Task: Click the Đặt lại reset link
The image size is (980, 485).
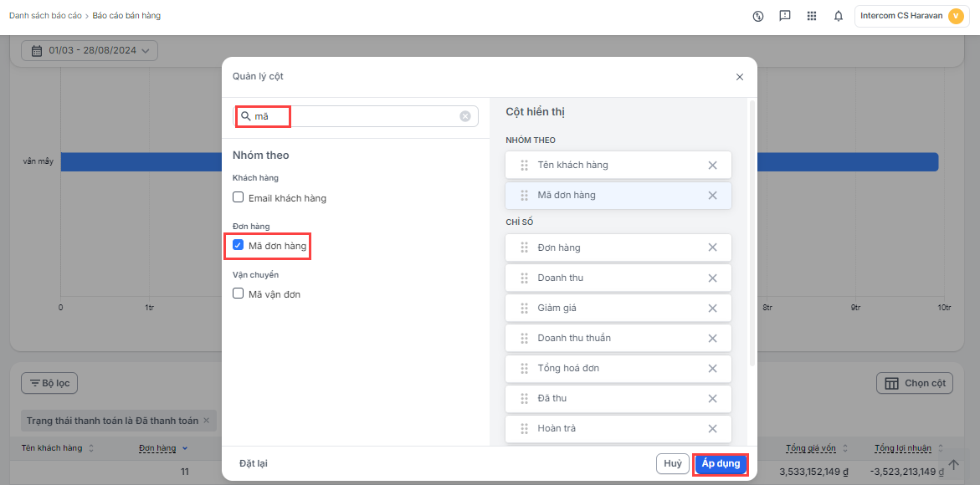Action: (x=254, y=463)
